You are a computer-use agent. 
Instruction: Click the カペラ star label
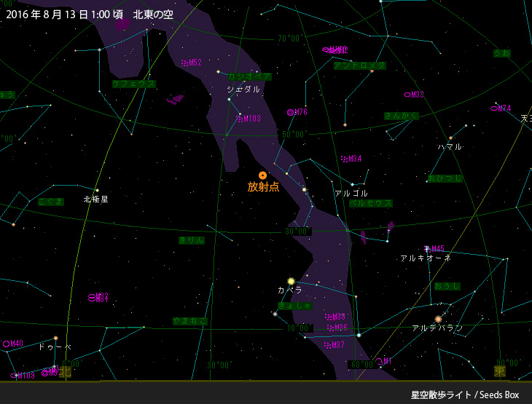(x=290, y=290)
